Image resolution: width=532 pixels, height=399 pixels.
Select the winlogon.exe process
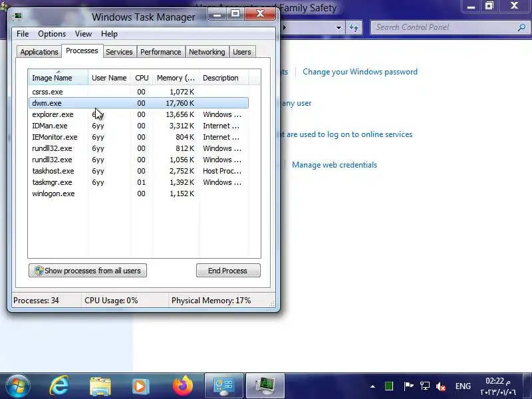pyautogui.click(x=139, y=194)
